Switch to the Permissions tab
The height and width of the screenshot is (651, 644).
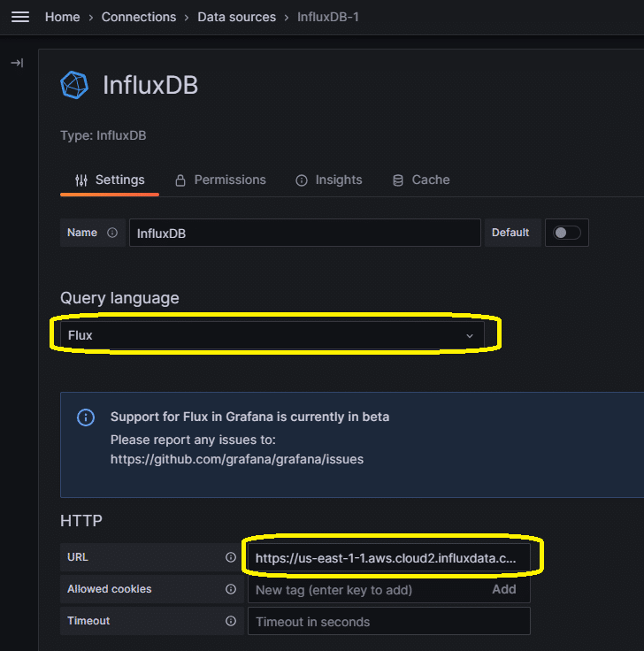click(x=220, y=180)
